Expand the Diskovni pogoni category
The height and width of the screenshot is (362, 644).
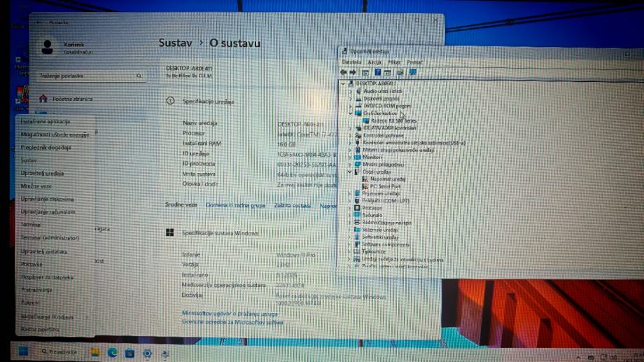coord(351,99)
